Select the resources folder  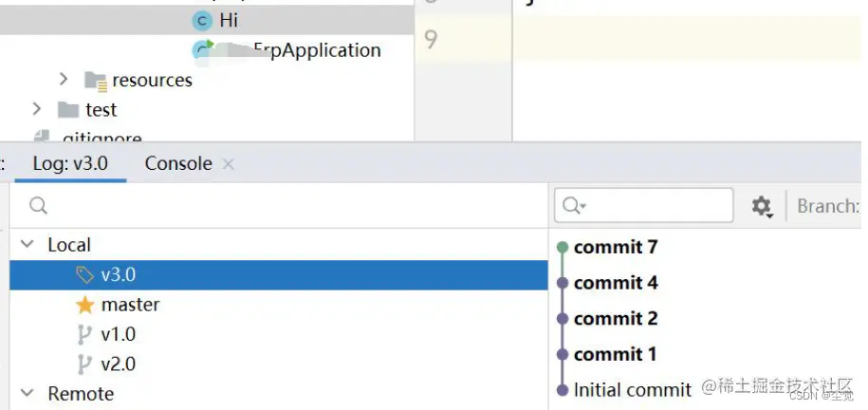click(152, 81)
